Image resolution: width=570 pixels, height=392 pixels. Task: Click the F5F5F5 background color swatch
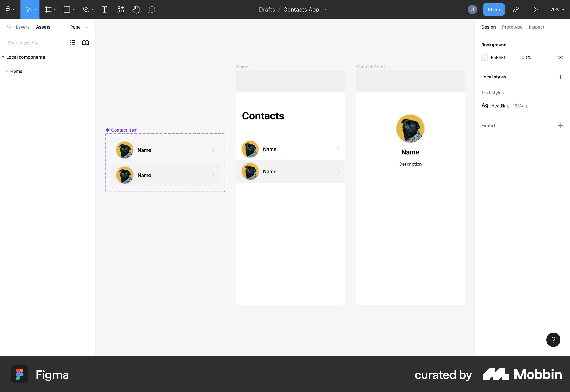484,57
